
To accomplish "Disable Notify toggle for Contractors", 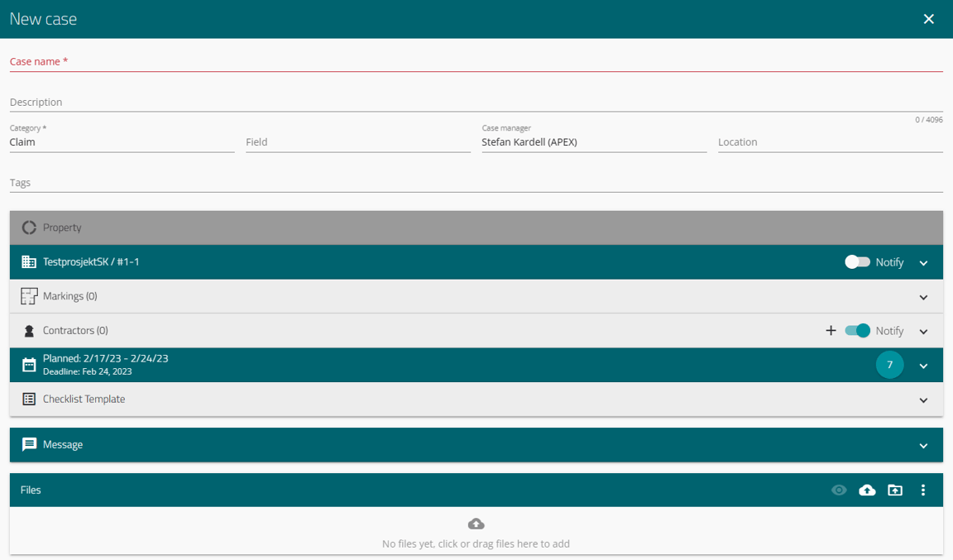I will (x=857, y=331).
